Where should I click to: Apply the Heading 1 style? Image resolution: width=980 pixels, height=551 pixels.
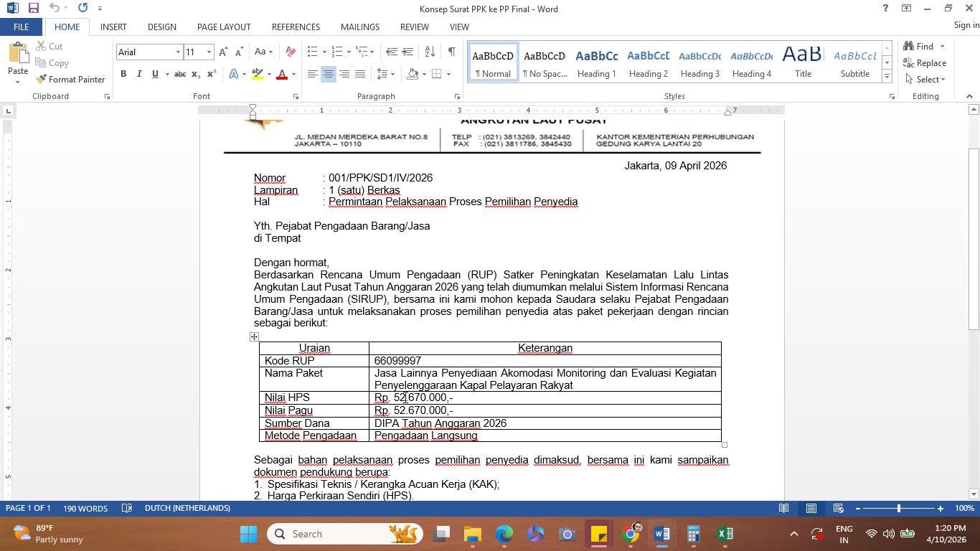[x=597, y=62]
